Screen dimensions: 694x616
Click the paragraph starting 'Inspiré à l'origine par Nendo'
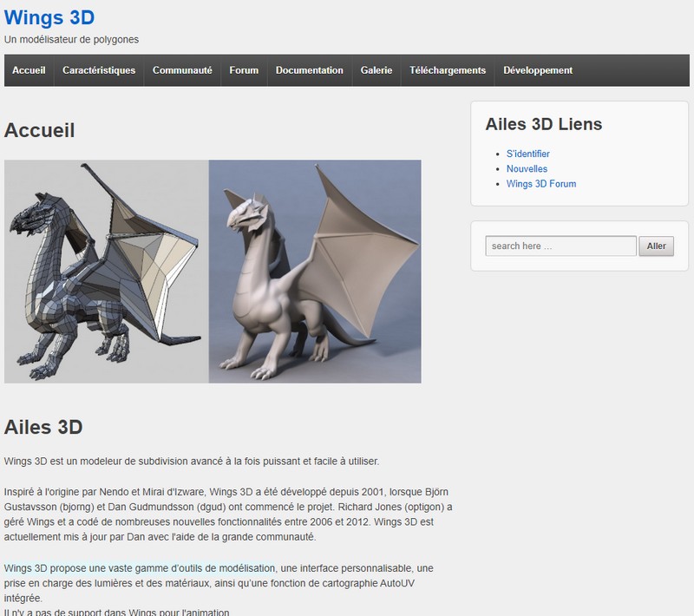click(x=228, y=514)
